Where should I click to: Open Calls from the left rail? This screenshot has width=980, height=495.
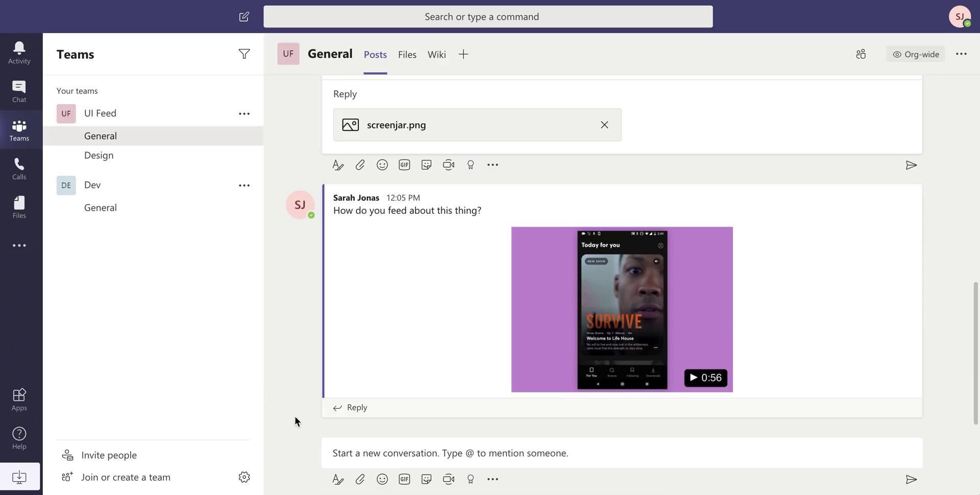[19, 169]
